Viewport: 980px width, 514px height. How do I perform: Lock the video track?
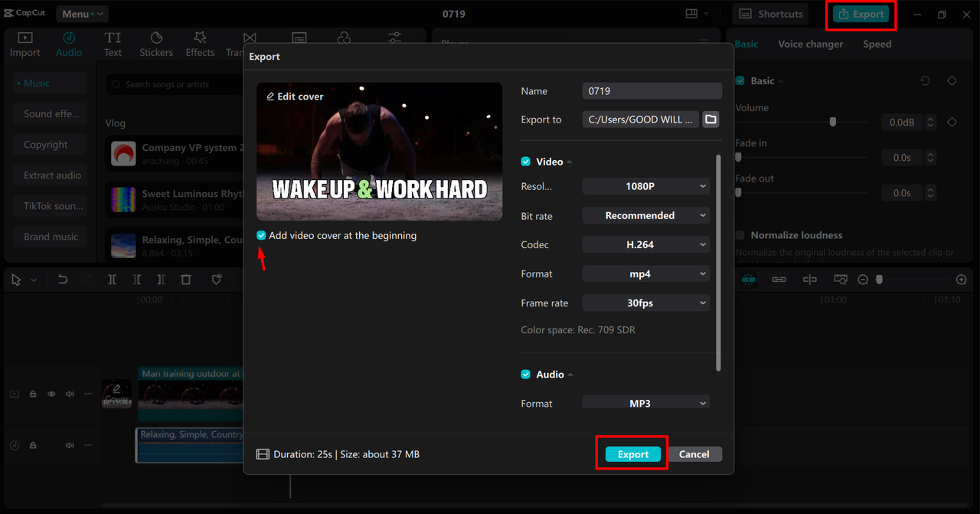33,394
